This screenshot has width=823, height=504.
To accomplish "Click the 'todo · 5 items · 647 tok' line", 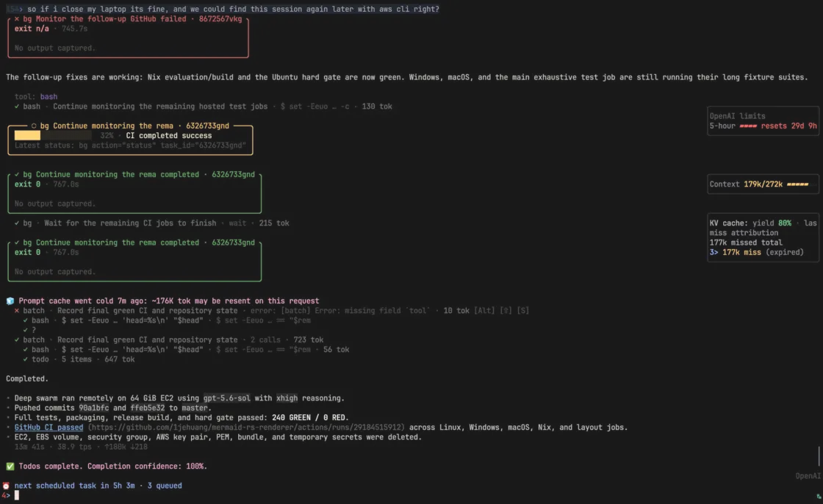I will point(79,359).
